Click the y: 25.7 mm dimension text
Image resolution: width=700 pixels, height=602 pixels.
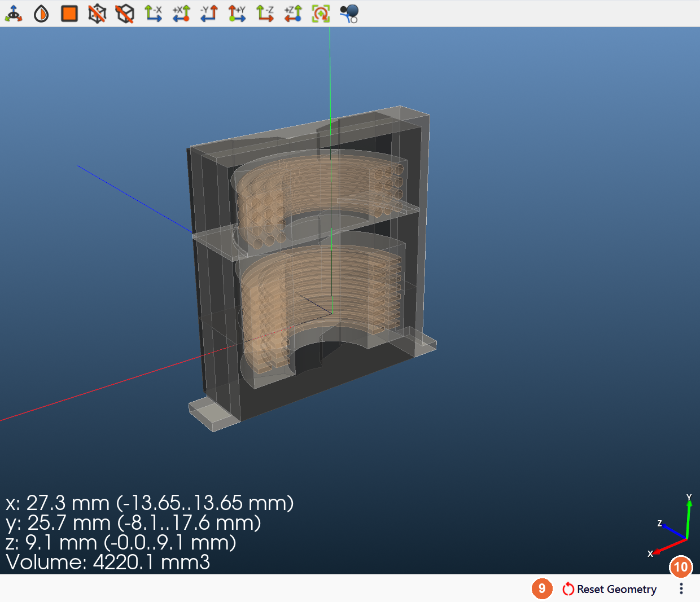(x=133, y=522)
